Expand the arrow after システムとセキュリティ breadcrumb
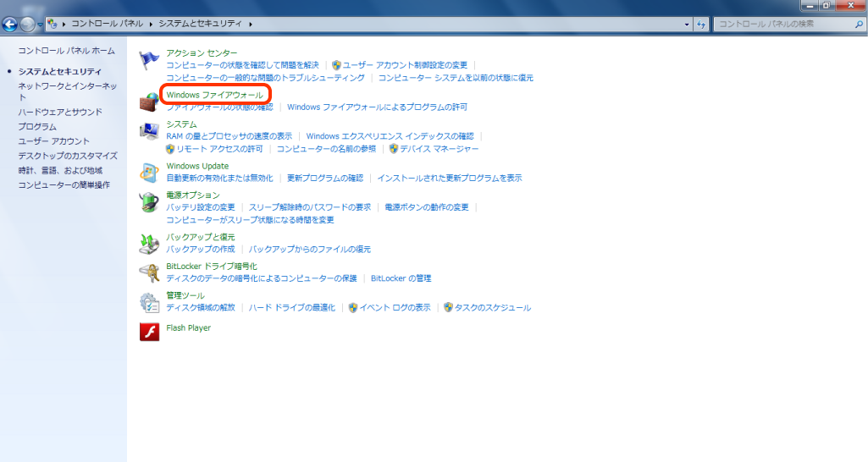Screen dimensions: 868x462 point(252,25)
